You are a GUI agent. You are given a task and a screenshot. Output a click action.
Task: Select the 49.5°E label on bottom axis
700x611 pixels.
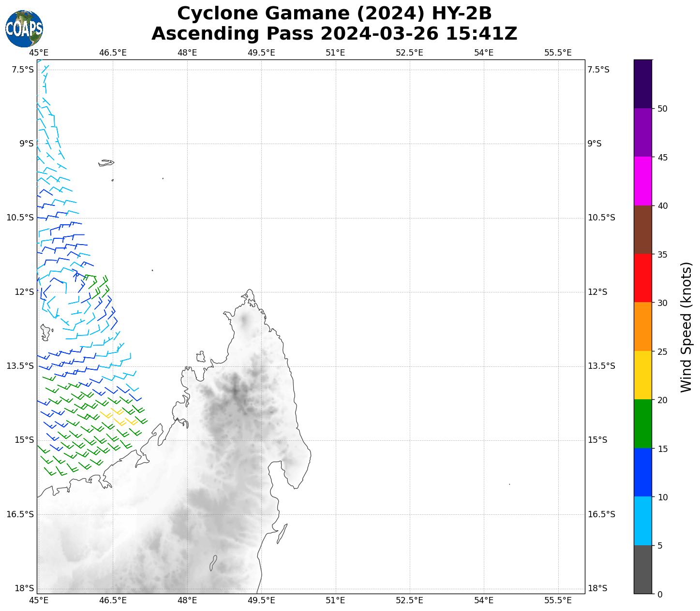pos(261,600)
